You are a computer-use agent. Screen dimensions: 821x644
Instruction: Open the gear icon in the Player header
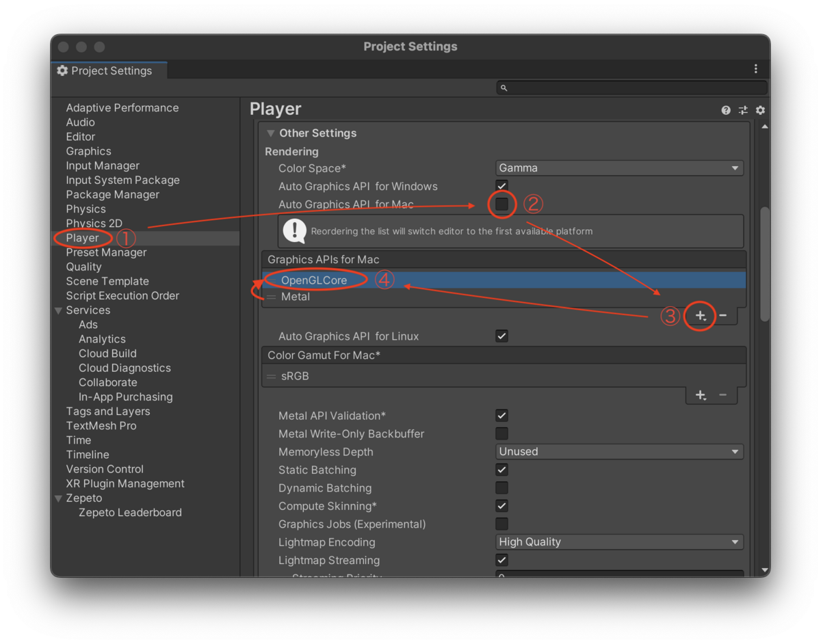[x=760, y=110]
